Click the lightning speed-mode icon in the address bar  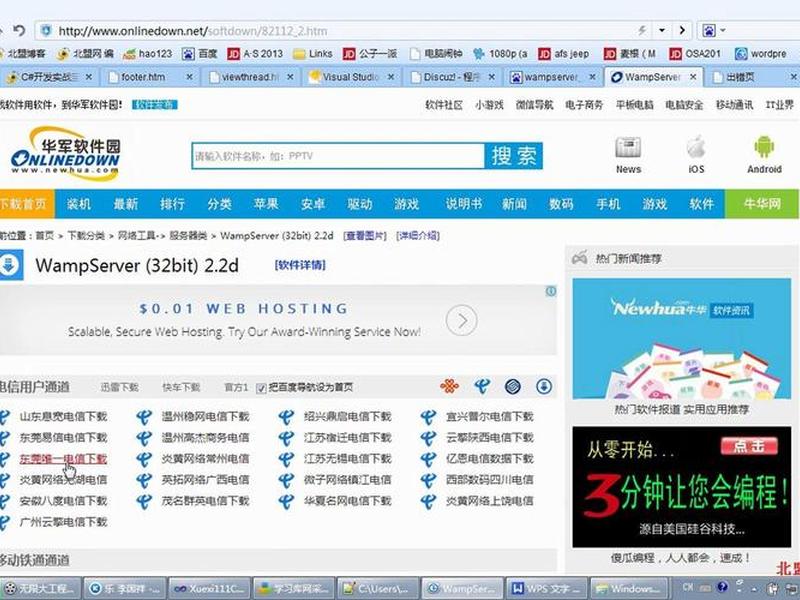click(x=642, y=31)
